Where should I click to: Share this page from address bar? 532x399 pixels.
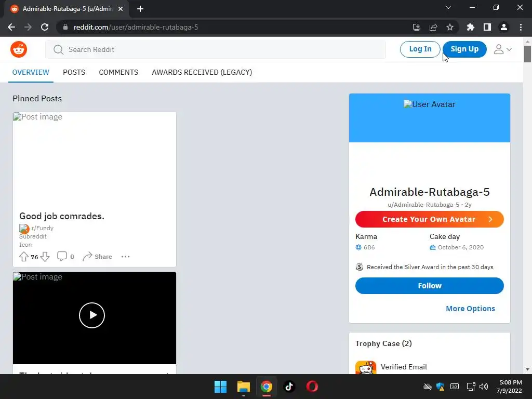pyautogui.click(x=433, y=27)
